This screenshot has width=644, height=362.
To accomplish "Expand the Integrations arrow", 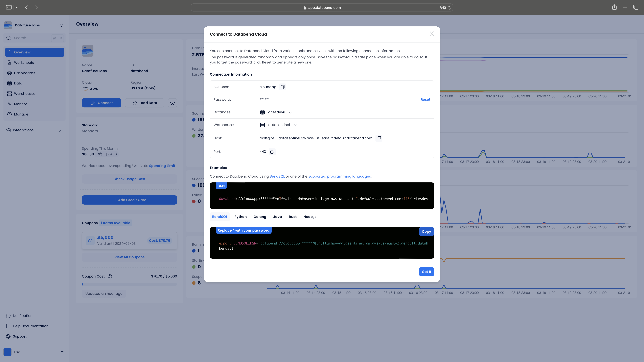I will pyautogui.click(x=59, y=130).
